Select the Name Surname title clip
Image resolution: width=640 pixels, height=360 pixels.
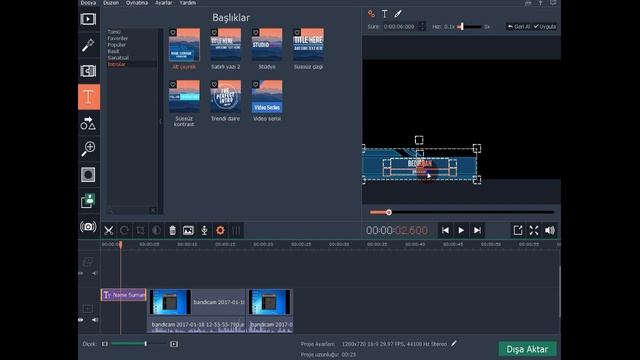[x=124, y=295]
